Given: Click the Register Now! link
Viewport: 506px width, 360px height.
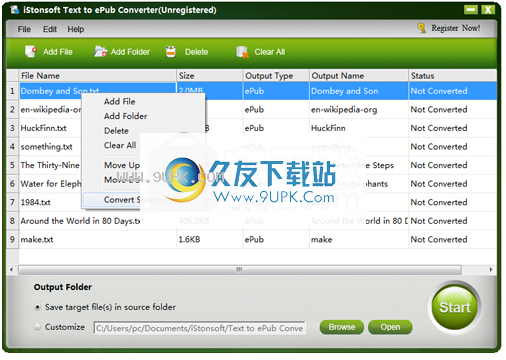Looking at the screenshot, I should click(456, 28).
